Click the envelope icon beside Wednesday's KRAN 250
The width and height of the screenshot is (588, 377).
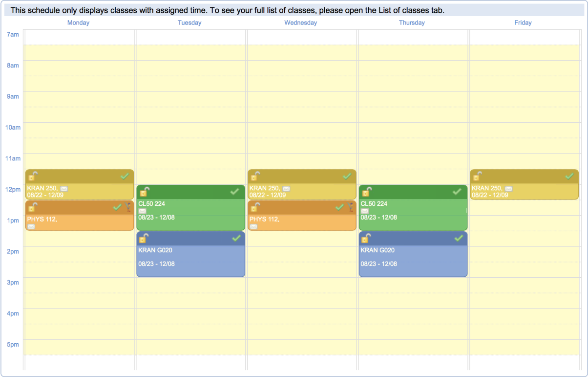click(x=286, y=188)
